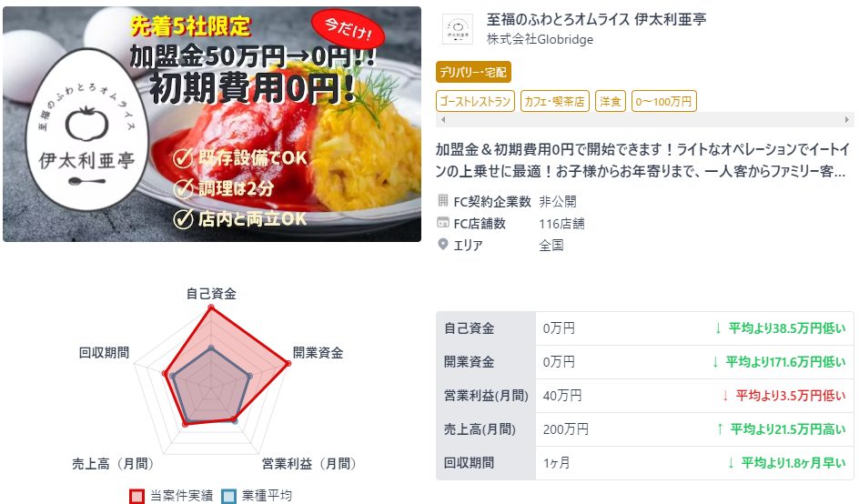Image resolution: width=859 pixels, height=504 pixels.
Task: Click the green up arrow in 売上高 row
Action: (x=720, y=429)
